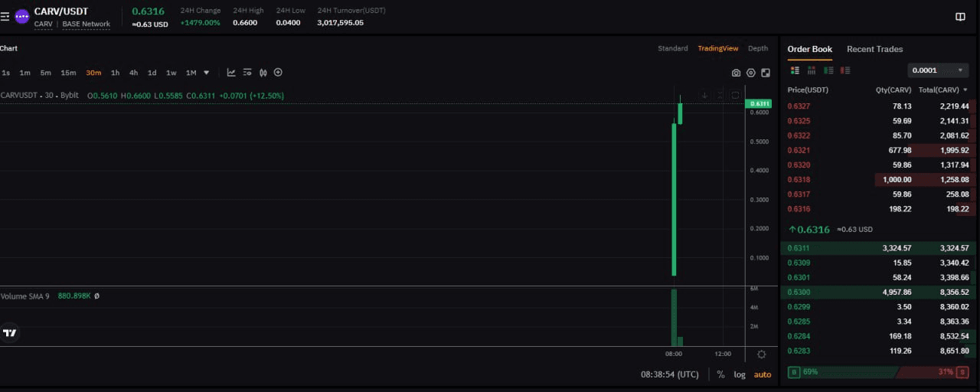This screenshot has height=392, width=980.
Task: Show sell orders only in order book
Action: 845,70
